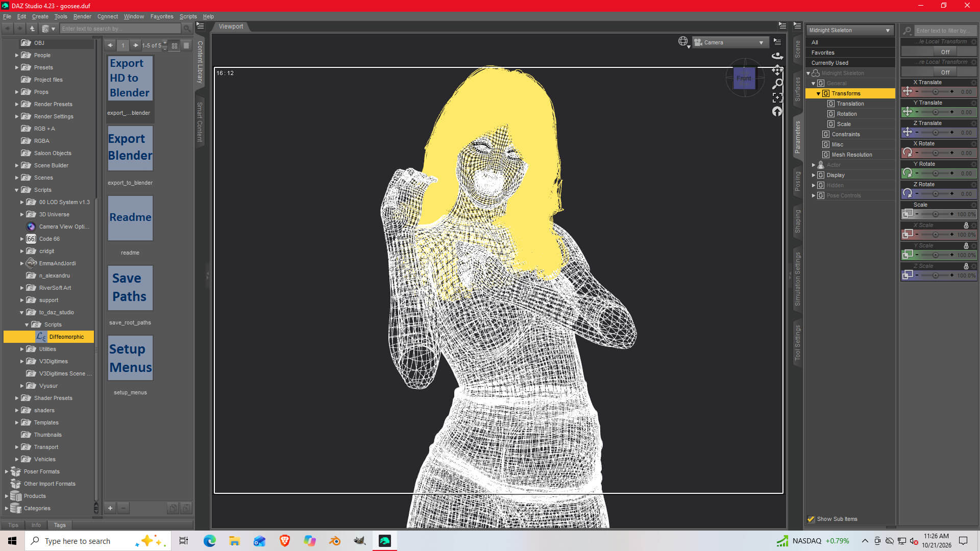
Task: Open the Camera view selection dropdown
Action: coord(730,42)
